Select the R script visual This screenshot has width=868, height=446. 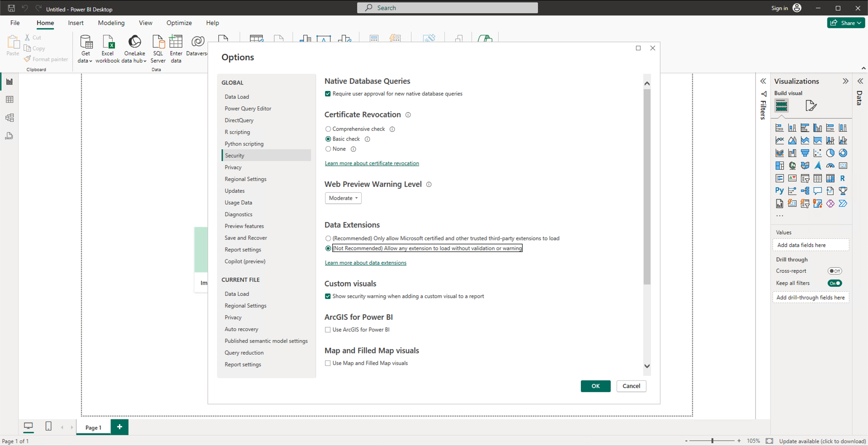tap(843, 179)
